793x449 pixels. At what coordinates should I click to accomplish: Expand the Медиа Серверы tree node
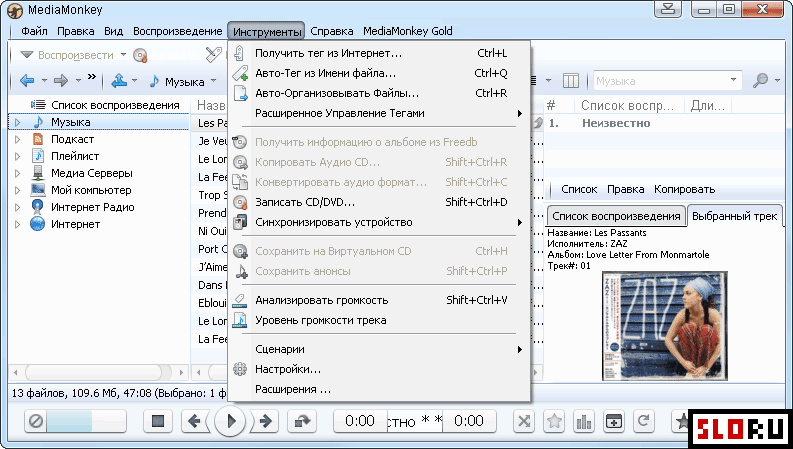(18, 173)
